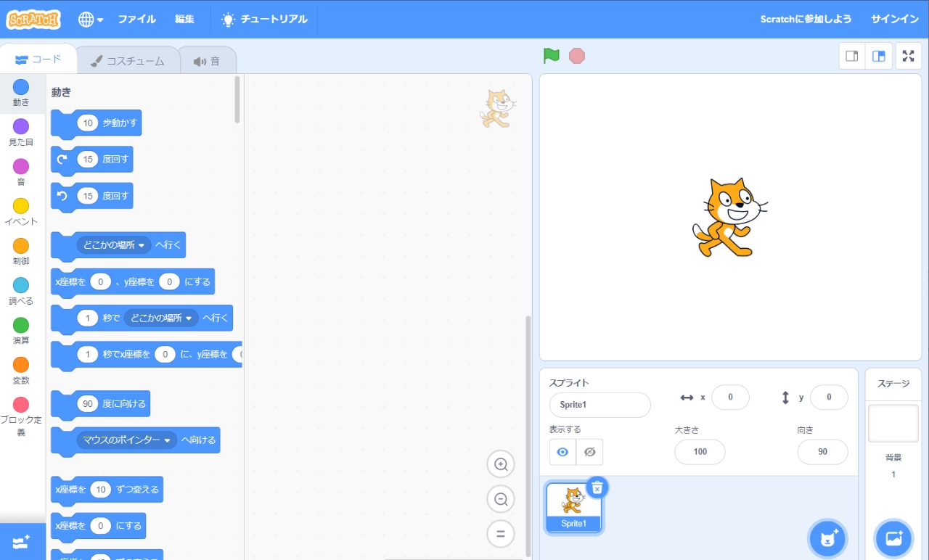
Task: Open the 編集 menu
Action: (184, 20)
